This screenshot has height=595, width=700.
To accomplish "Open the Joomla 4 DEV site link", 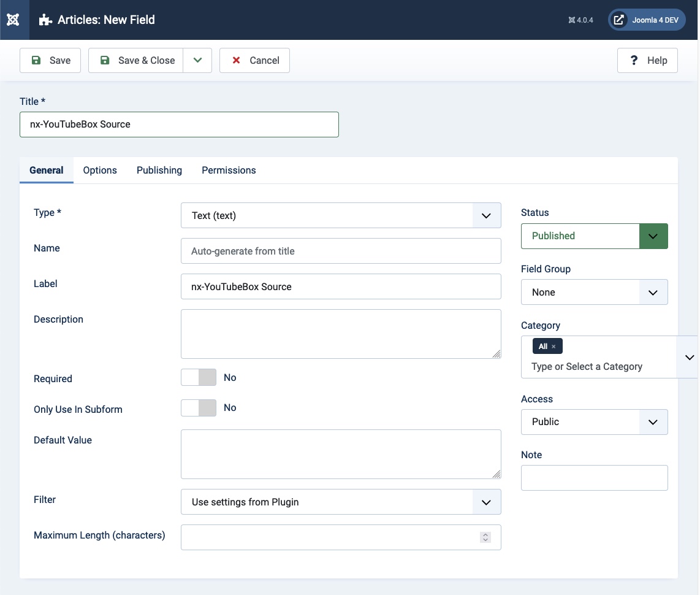I will point(647,20).
